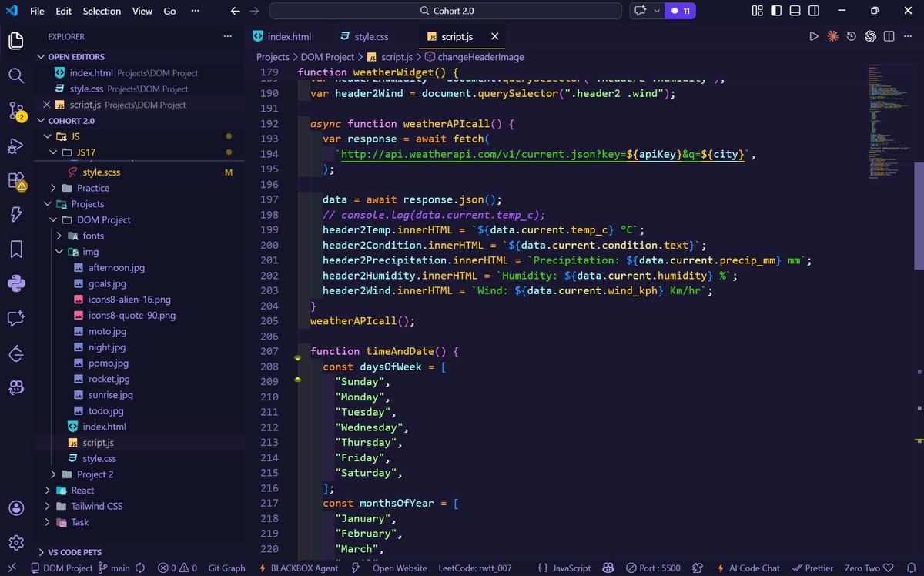The height and width of the screenshot is (576, 924).
Task: Collapse the DOM Project folder
Action: [53, 219]
